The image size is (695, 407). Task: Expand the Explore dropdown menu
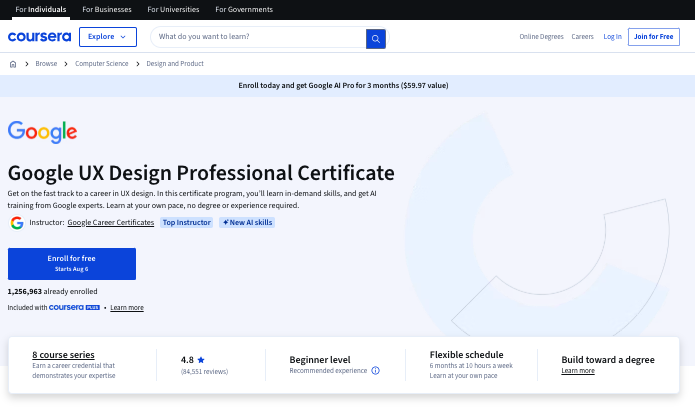click(107, 37)
